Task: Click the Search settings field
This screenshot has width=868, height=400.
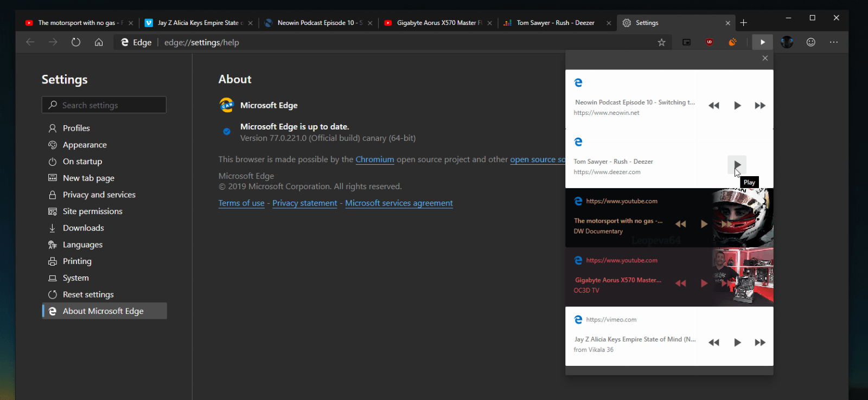Action: click(x=104, y=105)
